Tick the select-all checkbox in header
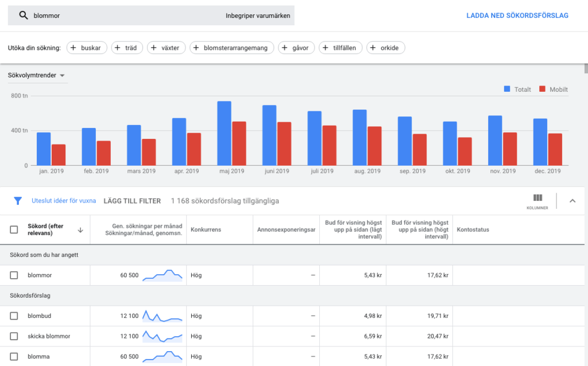Screen dimensions: 588x366 tap(14, 229)
